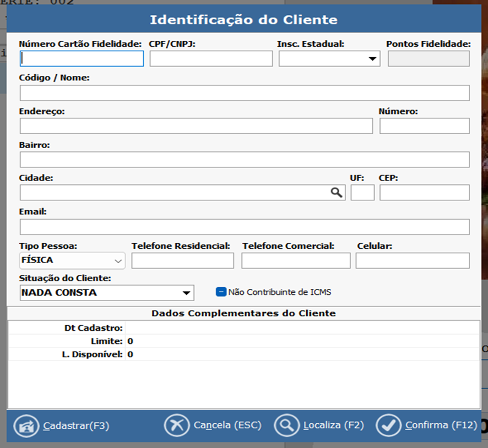The width and height of the screenshot is (488, 448).
Task: Click the Localiza magnifier icon
Action: [x=286, y=425]
